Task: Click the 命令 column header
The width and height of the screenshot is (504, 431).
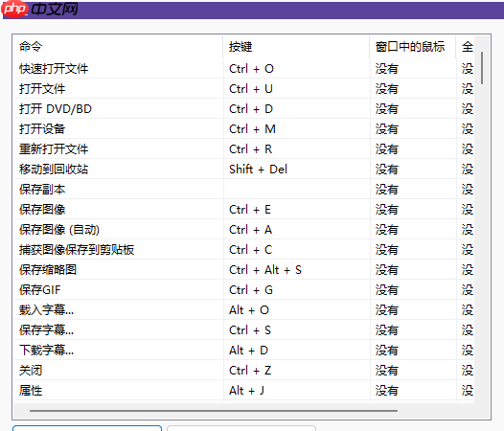Action: [x=118, y=47]
